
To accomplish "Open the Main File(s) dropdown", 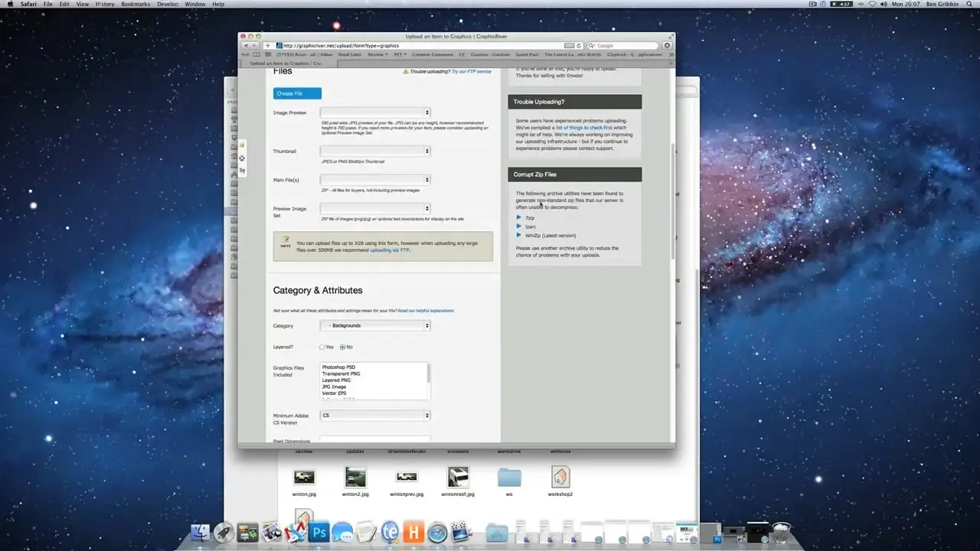I will 375,180.
